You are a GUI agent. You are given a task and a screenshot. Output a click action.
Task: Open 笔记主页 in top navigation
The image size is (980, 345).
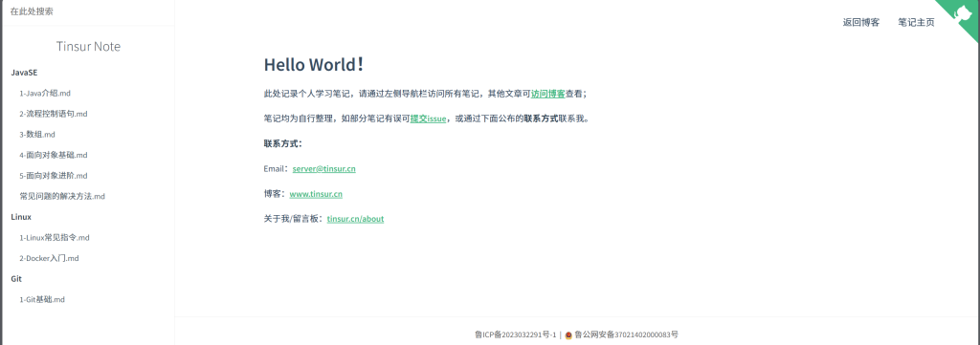point(916,23)
